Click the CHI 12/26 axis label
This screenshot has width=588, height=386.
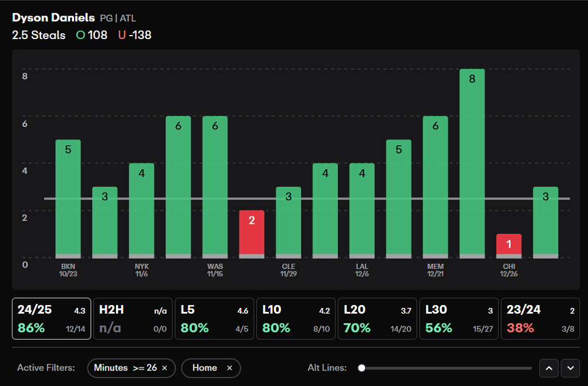click(x=509, y=270)
